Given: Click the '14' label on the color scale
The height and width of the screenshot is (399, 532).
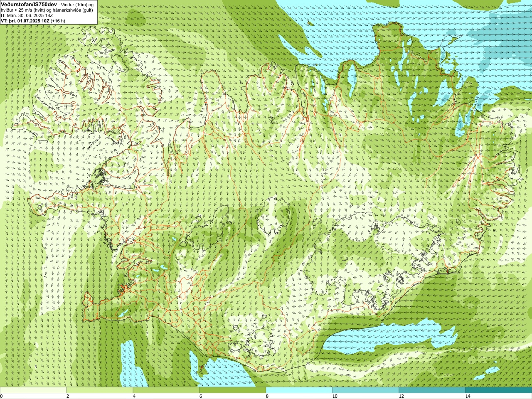Looking at the screenshot, I should [x=468, y=396].
